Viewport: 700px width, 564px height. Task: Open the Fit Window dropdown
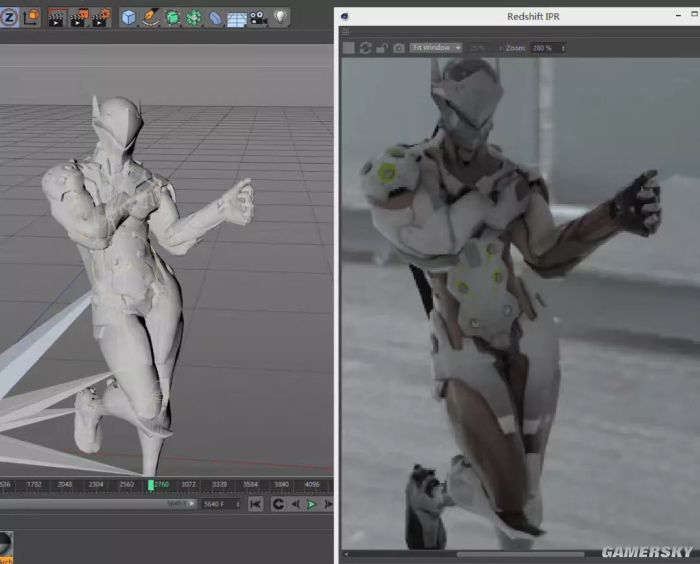pos(436,48)
